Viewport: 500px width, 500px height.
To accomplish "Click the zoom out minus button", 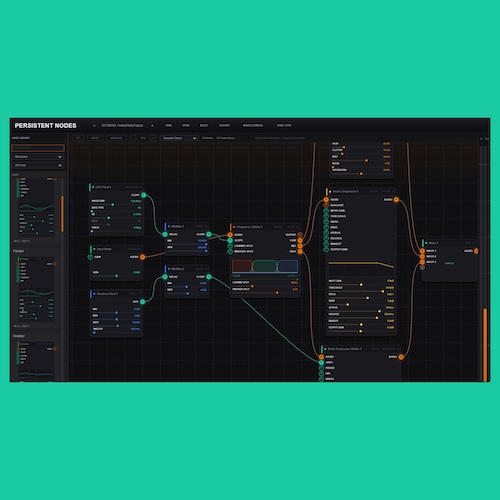I will click(x=133, y=138).
